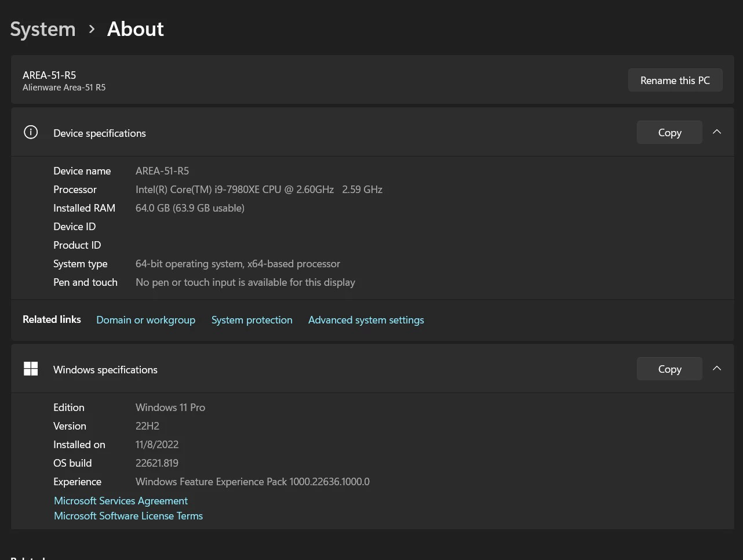Open System protection link
The height and width of the screenshot is (560, 743).
tap(252, 320)
